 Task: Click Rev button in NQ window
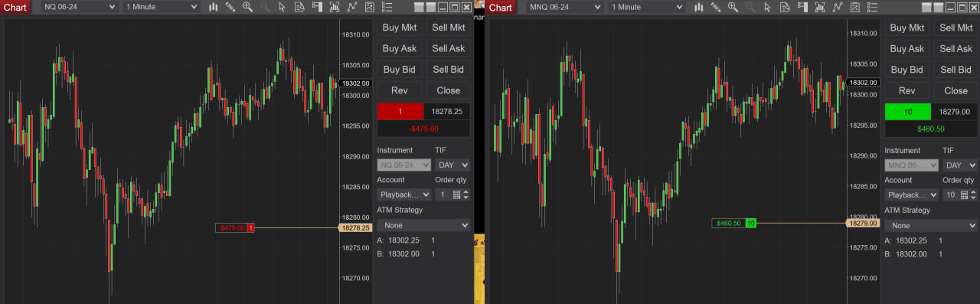pyautogui.click(x=400, y=90)
